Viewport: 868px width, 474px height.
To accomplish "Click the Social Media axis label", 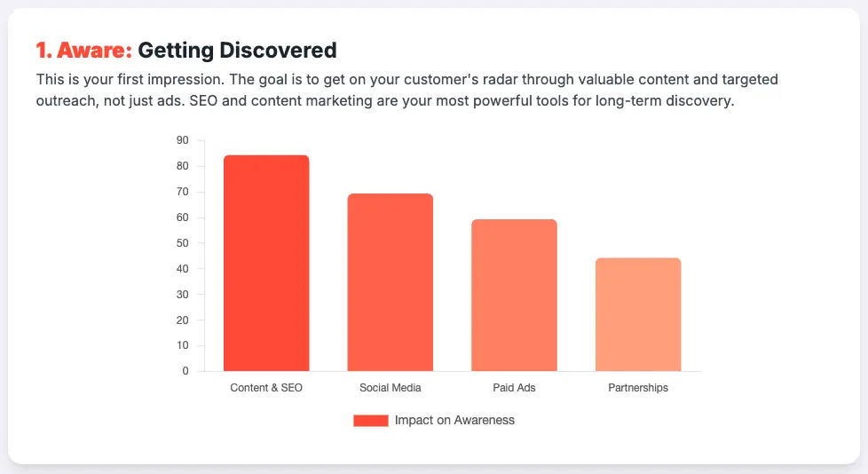I will pyautogui.click(x=391, y=388).
